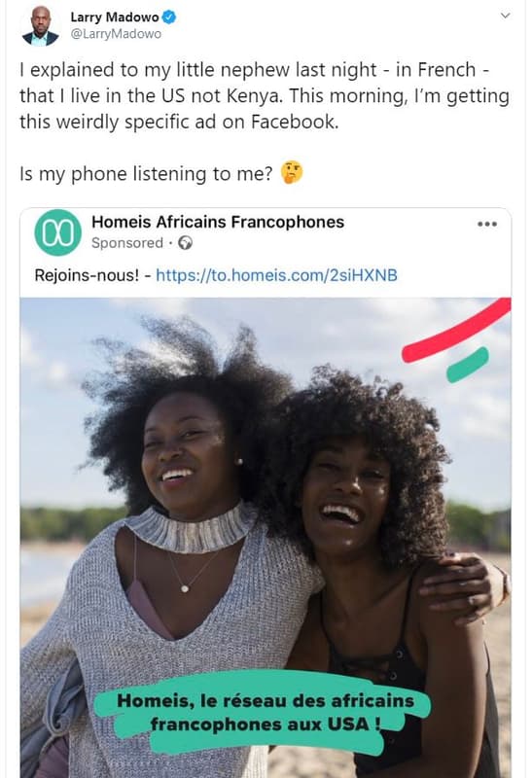Click the tweet text about Facebook ad
Viewport: 532px width, 778px height.
264,95
